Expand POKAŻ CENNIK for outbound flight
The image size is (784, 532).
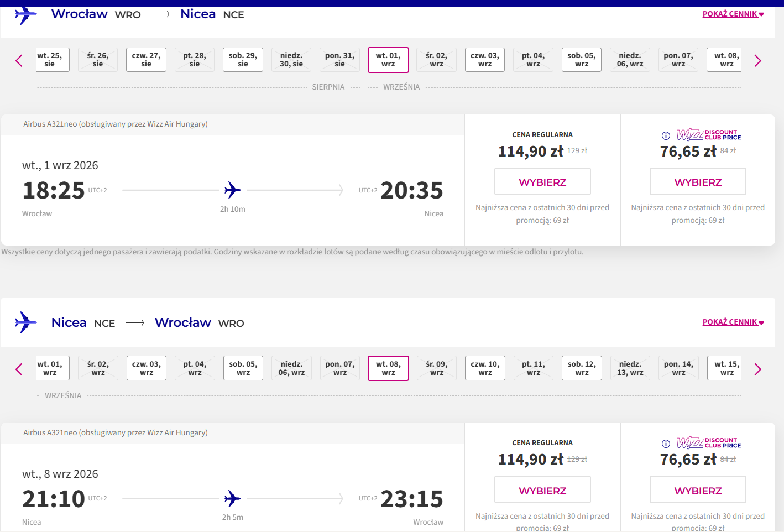pyautogui.click(x=733, y=14)
